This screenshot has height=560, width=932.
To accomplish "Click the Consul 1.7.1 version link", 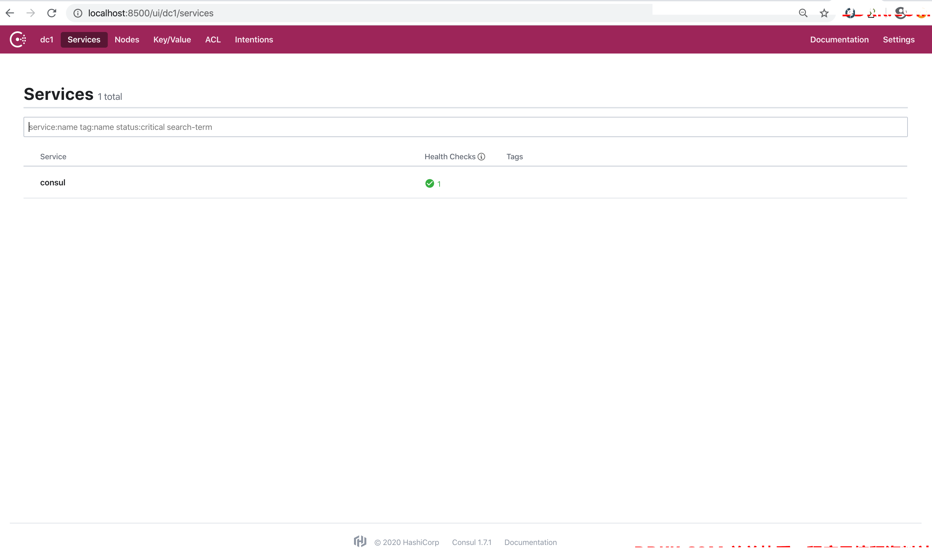I will point(472,542).
